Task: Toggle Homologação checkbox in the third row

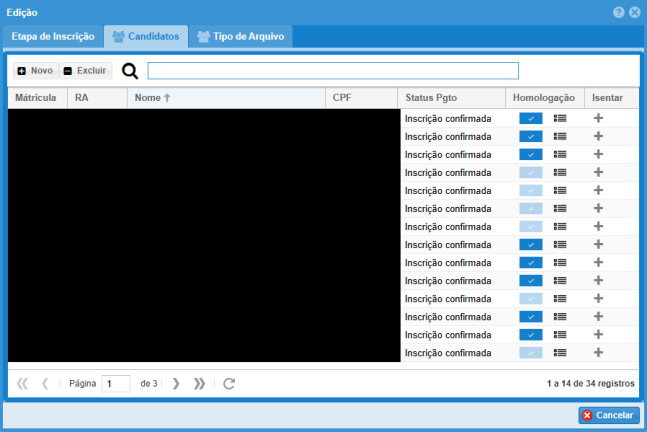Action: click(530, 154)
